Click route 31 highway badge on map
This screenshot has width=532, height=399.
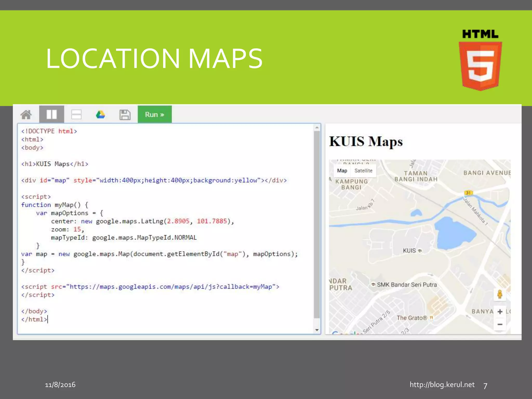pos(468,193)
